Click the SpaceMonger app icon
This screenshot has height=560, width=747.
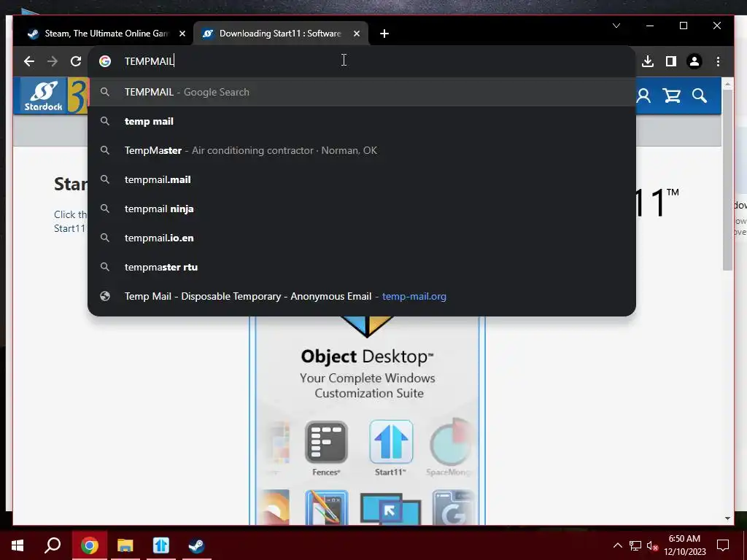[451, 443]
